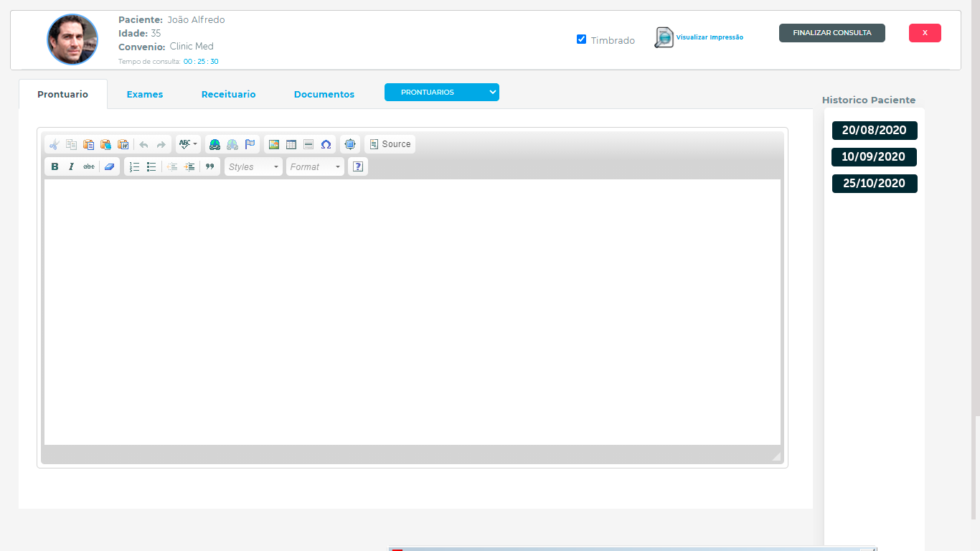Click the Remove Format eraser icon
The image size is (980, 551).
pos(109,166)
